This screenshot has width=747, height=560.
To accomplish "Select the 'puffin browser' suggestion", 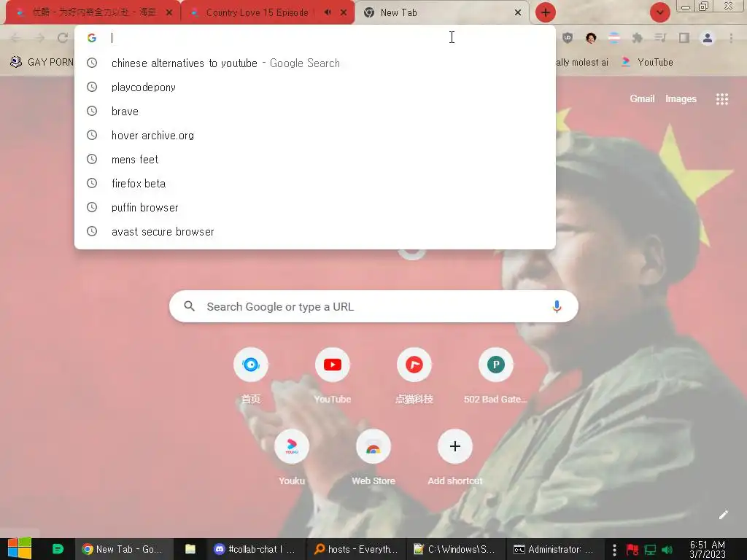I will (x=315, y=207).
